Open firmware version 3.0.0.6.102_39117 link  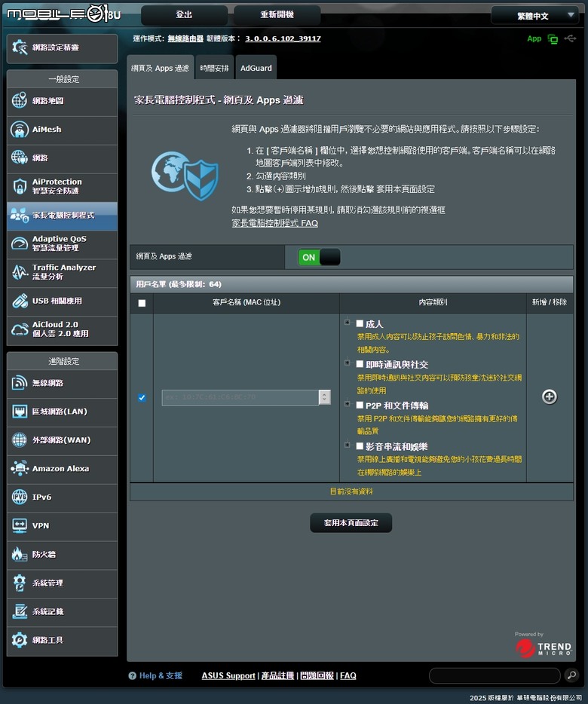283,38
